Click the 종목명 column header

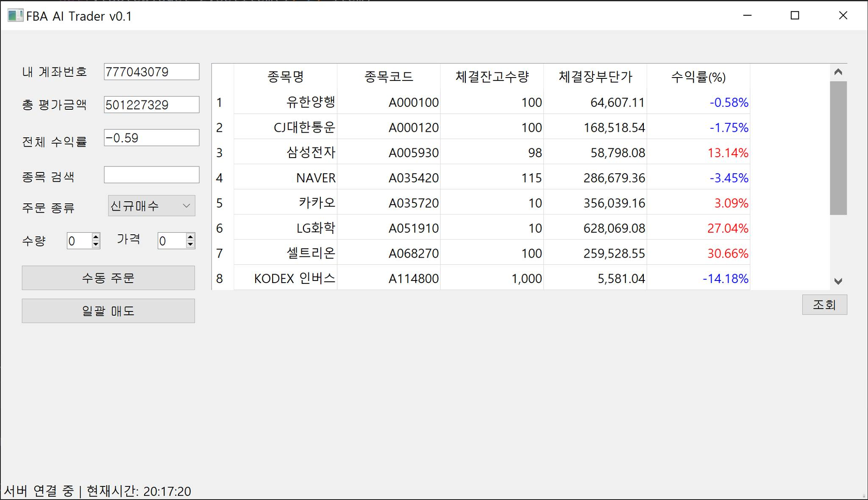pyautogui.click(x=286, y=77)
